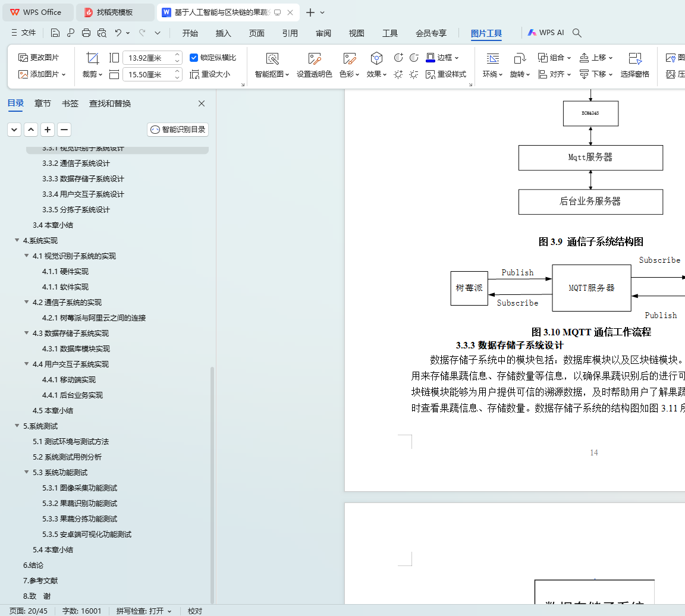The image size is (685, 616).
Task: Open the 文件 (File) menu
Action: pyautogui.click(x=24, y=33)
